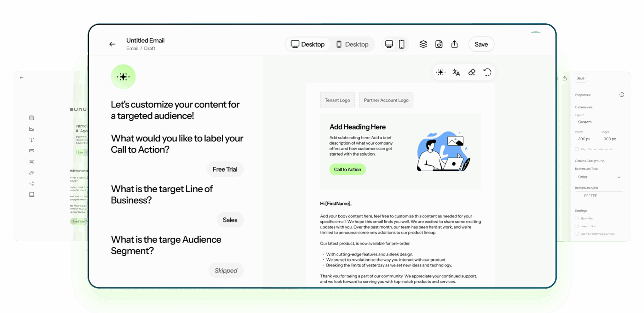The image size is (644, 313).
Task: Edit the FFFFFF background color value
Action: (x=590, y=195)
